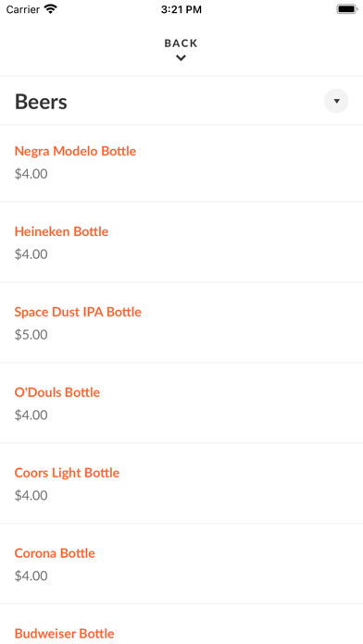Tap the BACK label at top

point(181,43)
